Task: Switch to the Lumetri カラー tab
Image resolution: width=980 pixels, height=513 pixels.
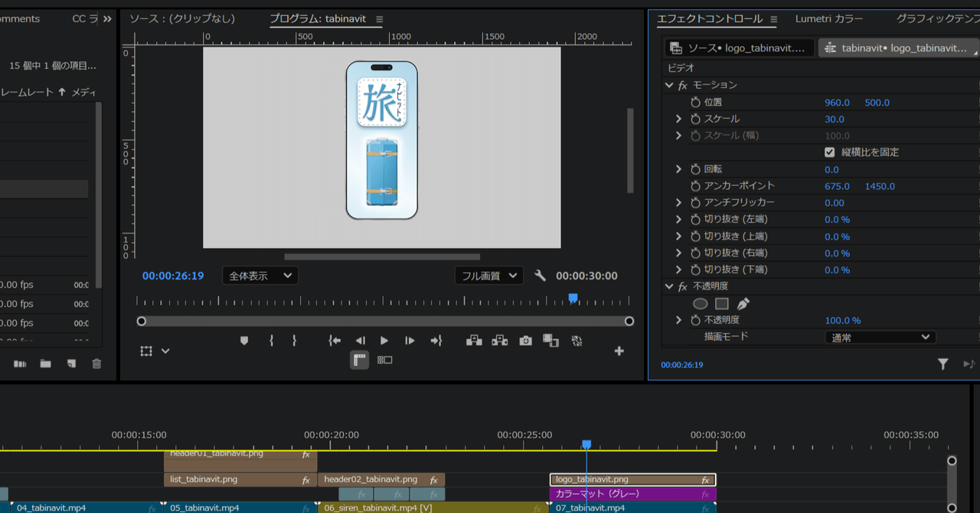Action: pos(829,18)
